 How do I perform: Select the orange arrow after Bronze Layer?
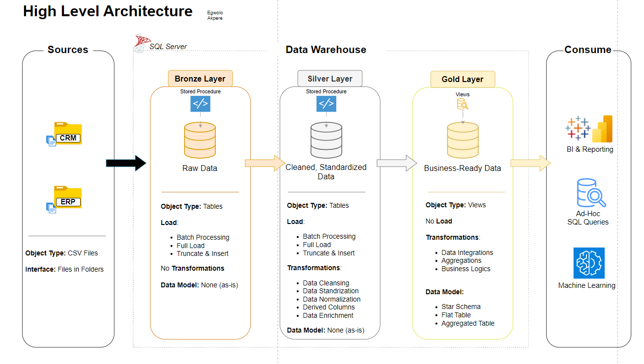[x=264, y=163]
